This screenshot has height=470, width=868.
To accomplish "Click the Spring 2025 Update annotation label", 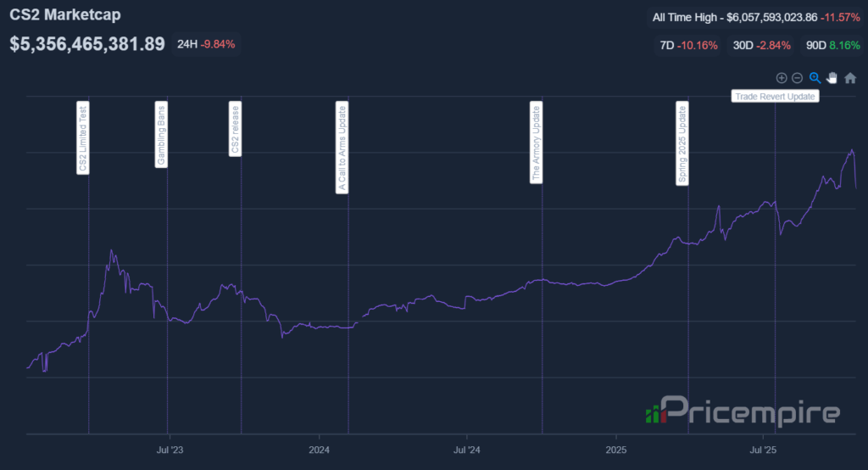I will click(682, 143).
